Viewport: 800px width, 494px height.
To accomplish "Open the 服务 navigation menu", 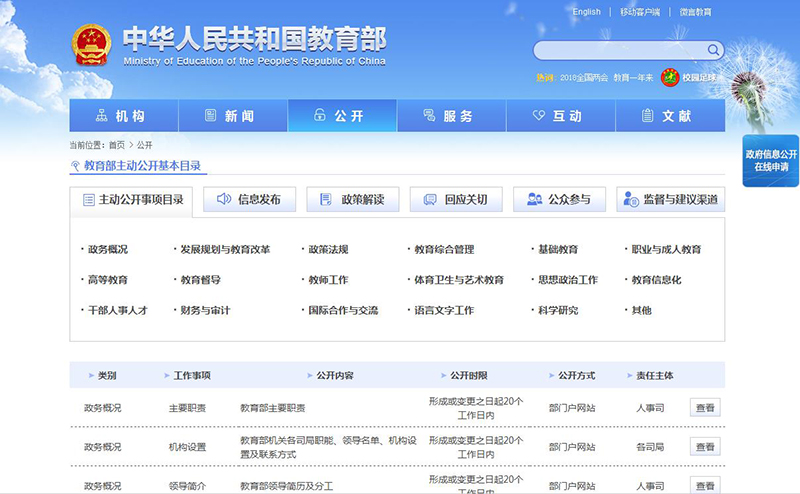I will (451, 116).
